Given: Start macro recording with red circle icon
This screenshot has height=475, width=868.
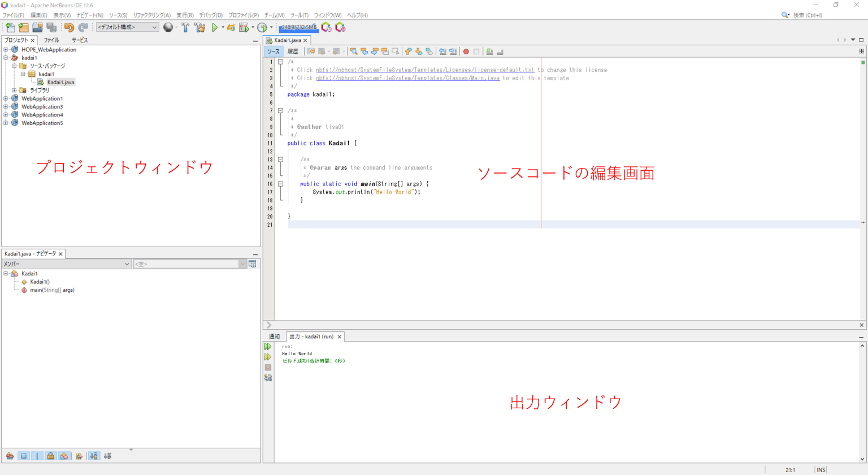Looking at the screenshot, I should pyautogui.click(x=466, y=51).
